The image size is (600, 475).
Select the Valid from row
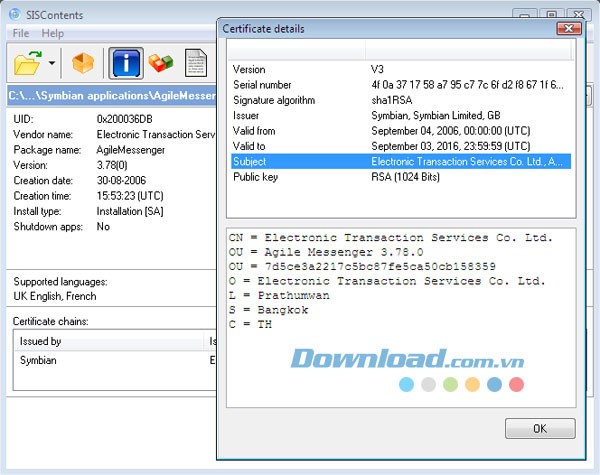(256, 130)
